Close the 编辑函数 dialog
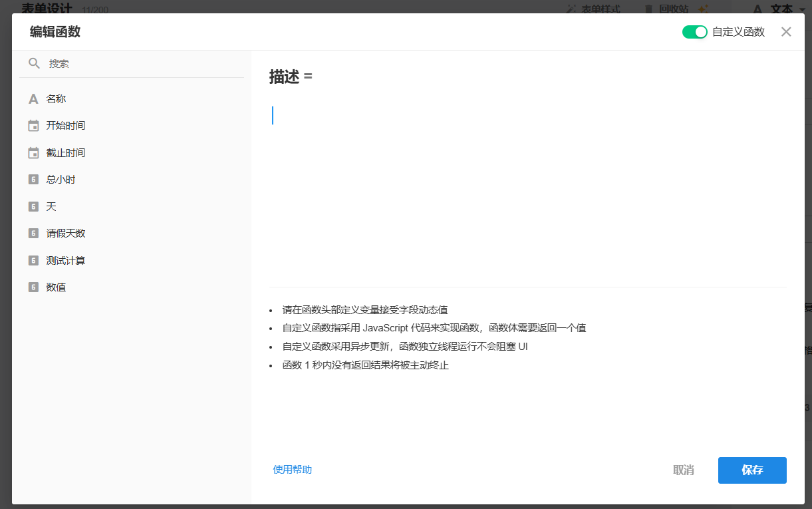Image resolution: width=812 pixels, height=509 pixels. [x=786, y=32]
